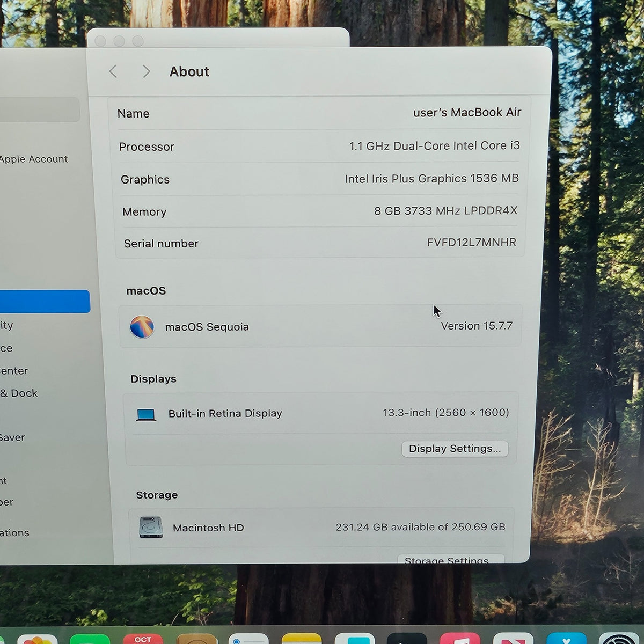644x644 pixels.
Task: Click the "Displays" section heading
Action: [153, 379]
